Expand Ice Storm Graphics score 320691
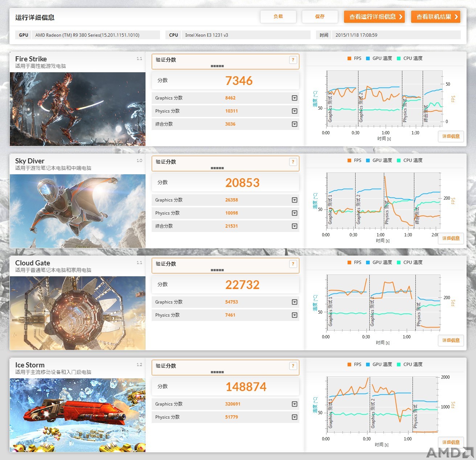This screenshot has width=476, height=460. pyautogui.click(x=295, y=404)
